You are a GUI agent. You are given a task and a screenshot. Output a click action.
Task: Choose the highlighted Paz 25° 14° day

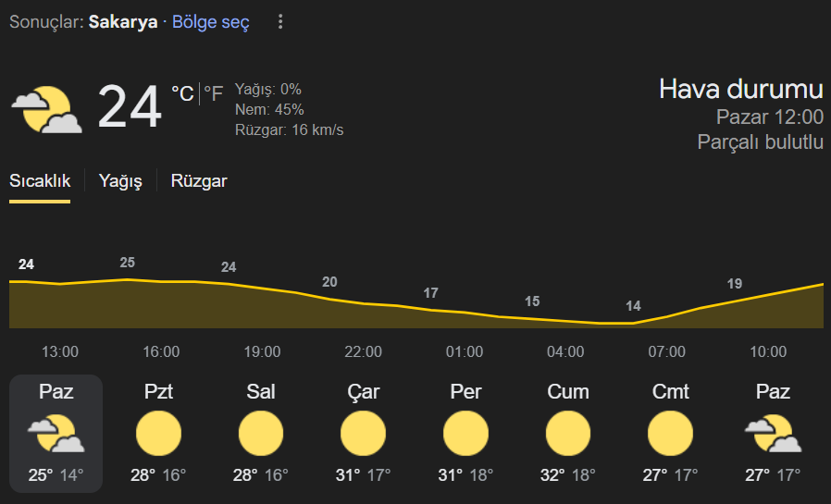tap(56, 434)
